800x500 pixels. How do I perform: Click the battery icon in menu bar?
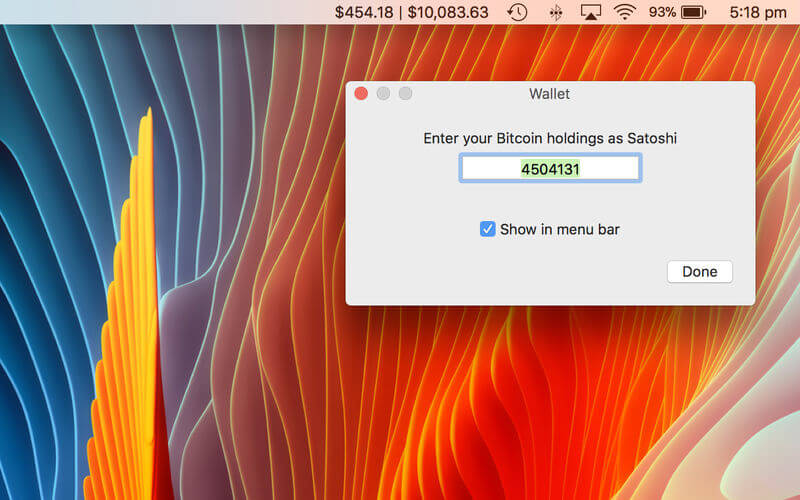(693, 12)
